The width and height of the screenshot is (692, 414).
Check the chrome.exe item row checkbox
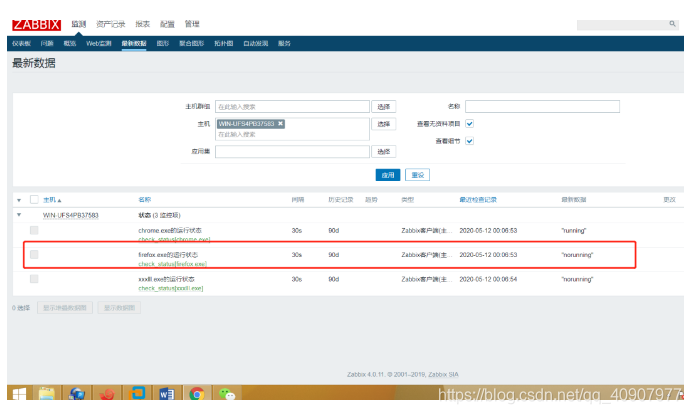pos(34,230)
